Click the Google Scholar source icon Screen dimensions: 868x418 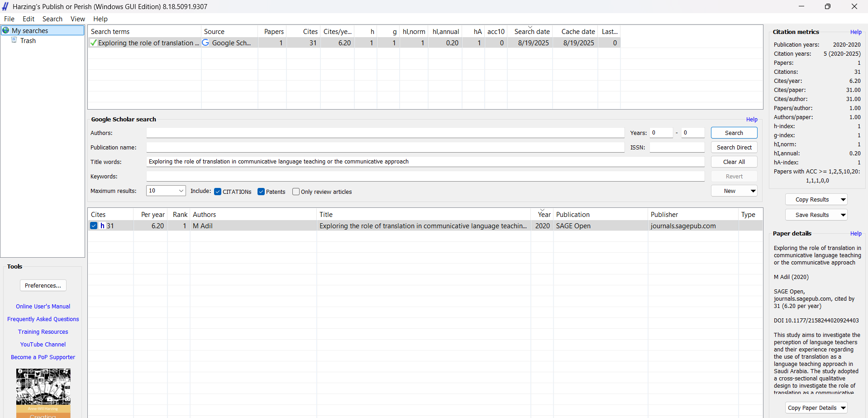click(205, 43)
